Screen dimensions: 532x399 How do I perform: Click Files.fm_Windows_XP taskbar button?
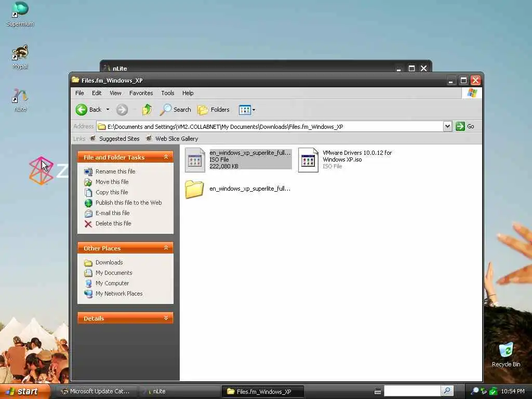(263, 391)
